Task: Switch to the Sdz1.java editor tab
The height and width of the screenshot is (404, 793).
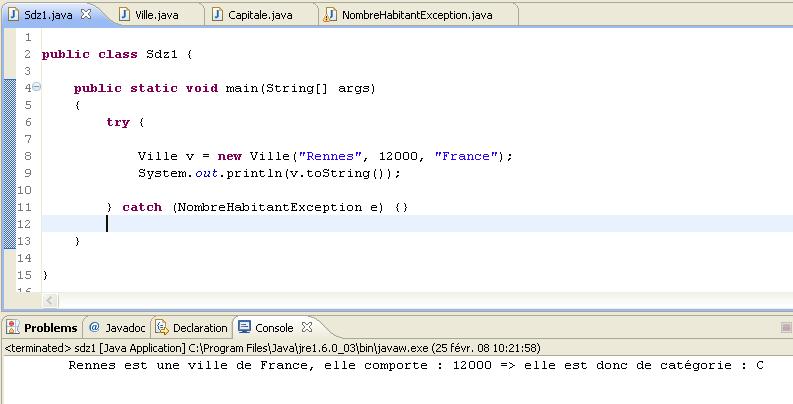Action: (48, 15)
